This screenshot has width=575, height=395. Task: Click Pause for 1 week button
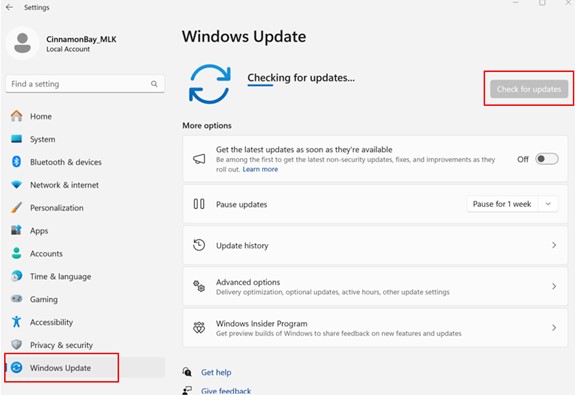(502, 204)
